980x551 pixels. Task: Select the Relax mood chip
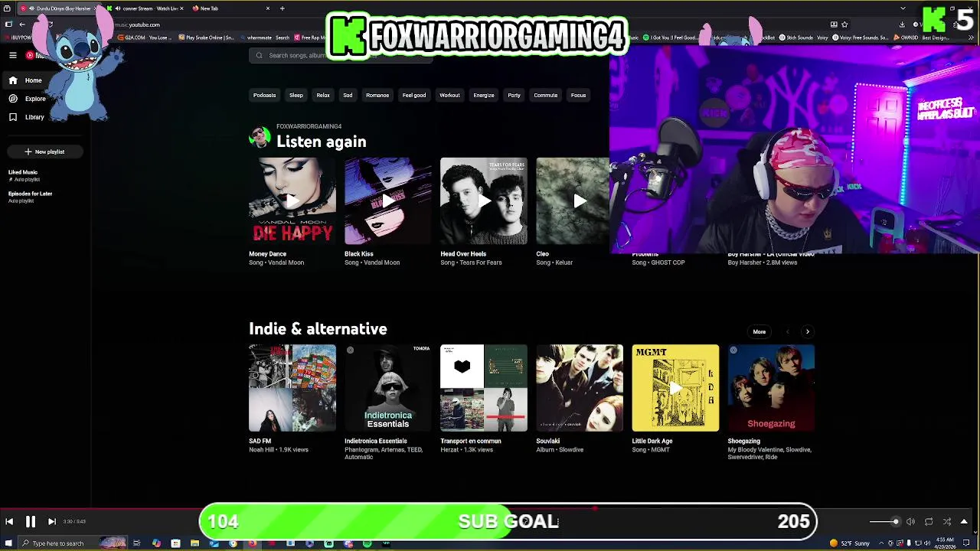coord(323,95)
